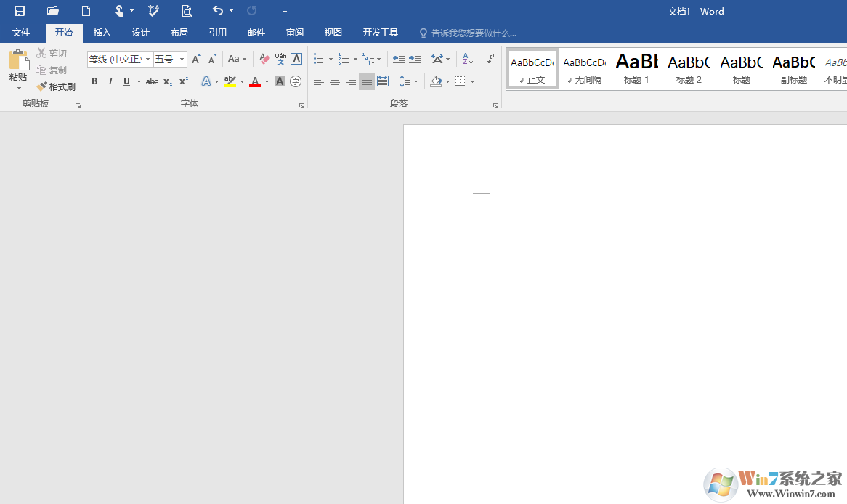Click the Save icon in quick access toolbar

click(20, 11)
